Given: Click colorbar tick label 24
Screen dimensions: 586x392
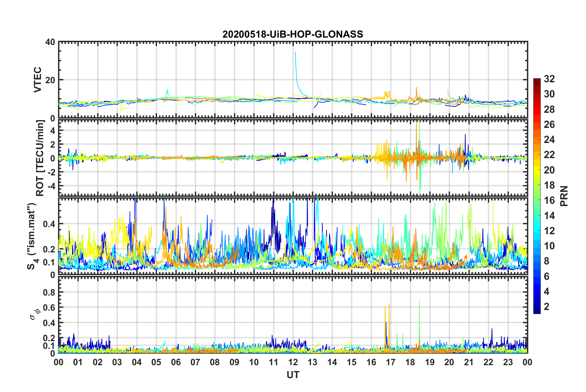Looking at the screenshot, I should pos(549,140).
